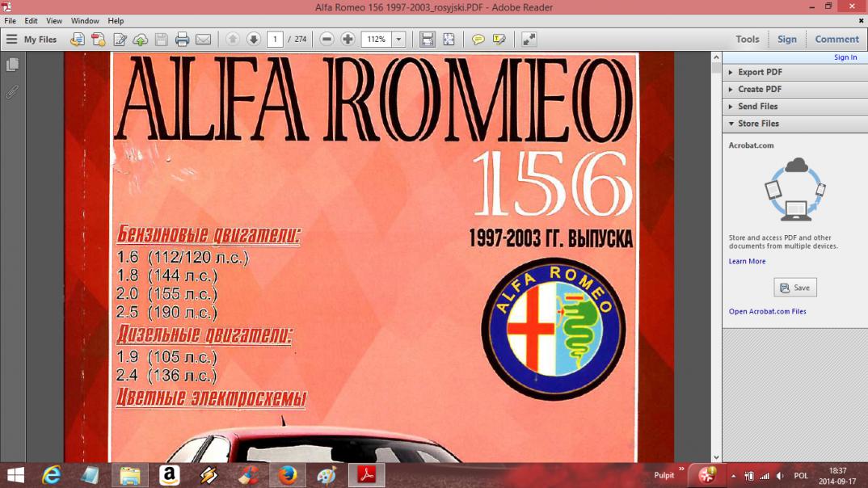Viewport: 868px width, 488px height.
Task: Click Open Acrobat.com Files link
Action: tap(767, 312)
